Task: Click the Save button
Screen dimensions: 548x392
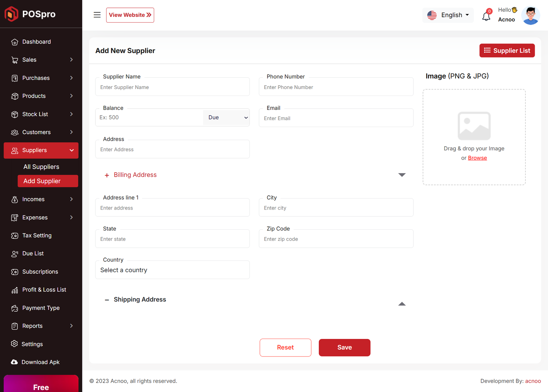Action: pos(344,347)
